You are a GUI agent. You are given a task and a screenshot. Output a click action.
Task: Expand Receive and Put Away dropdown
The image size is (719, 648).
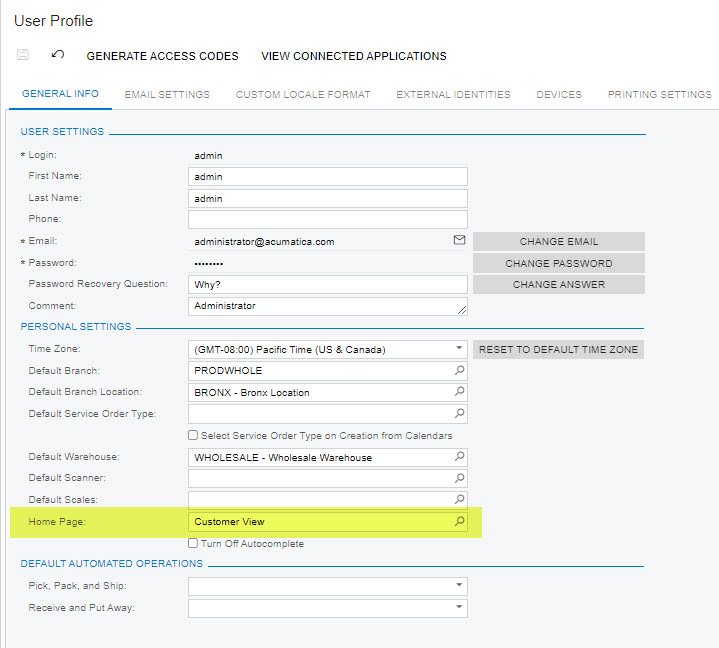459,607
